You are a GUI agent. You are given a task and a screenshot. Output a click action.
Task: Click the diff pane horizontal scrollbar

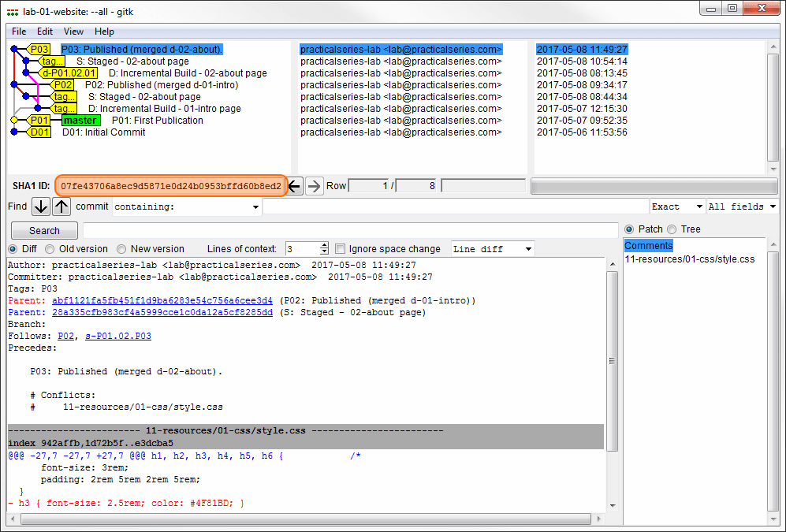tap(304, 519)
